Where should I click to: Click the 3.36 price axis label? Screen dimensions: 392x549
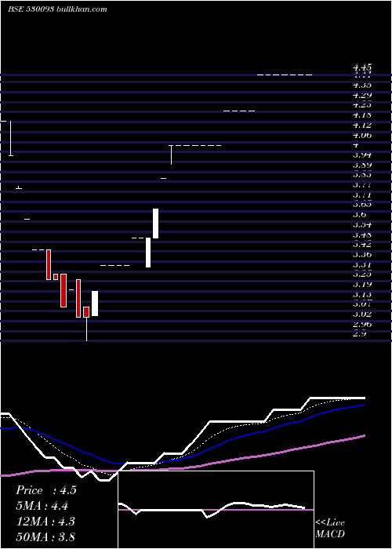pos(362,255)
